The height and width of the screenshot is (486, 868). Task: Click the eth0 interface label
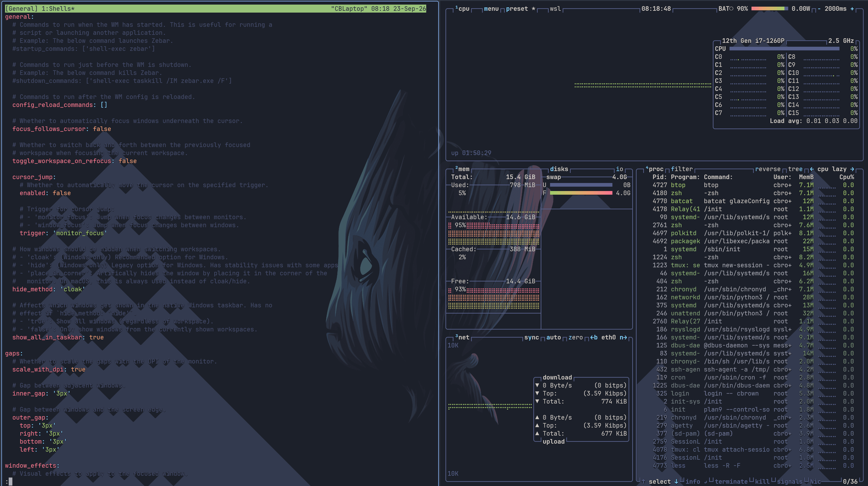[609, 337]
